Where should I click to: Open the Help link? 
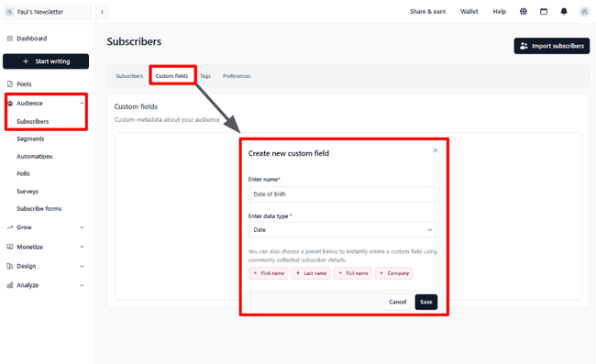(x=499, y=11)
